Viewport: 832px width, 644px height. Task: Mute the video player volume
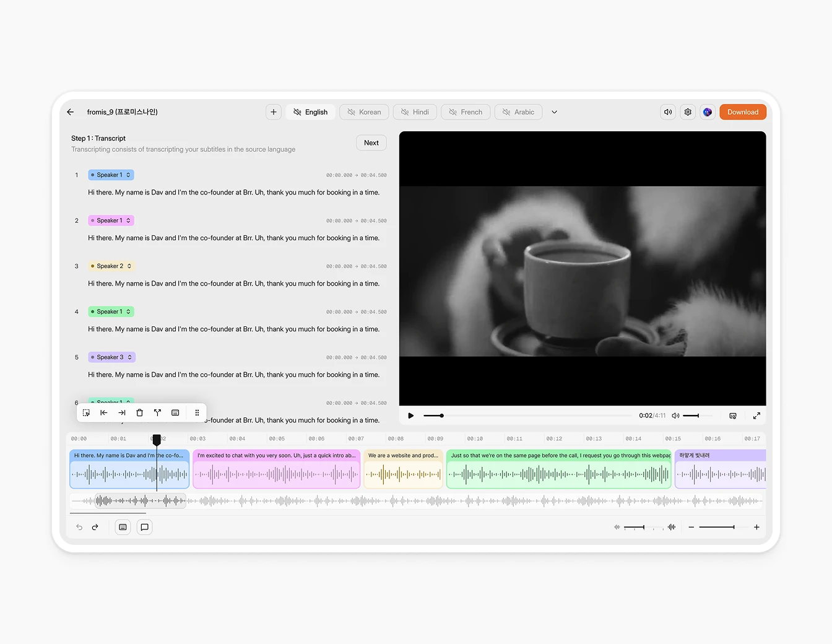[675, 416]
